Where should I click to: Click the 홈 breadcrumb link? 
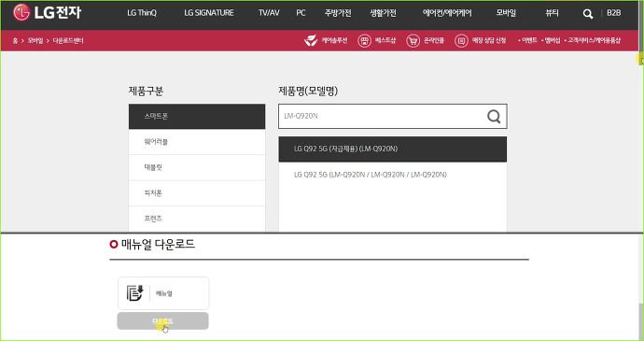pyautogui.click(x=15, y=41)
